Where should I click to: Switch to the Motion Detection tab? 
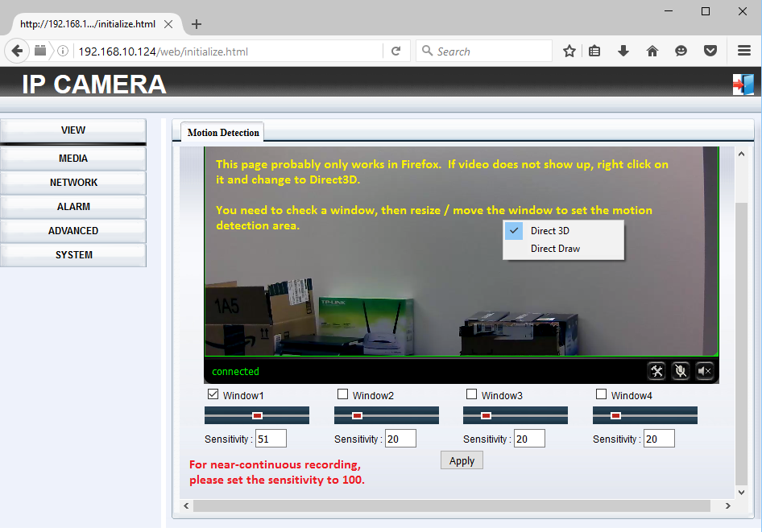pyautogui.click(x=223, y=133)
